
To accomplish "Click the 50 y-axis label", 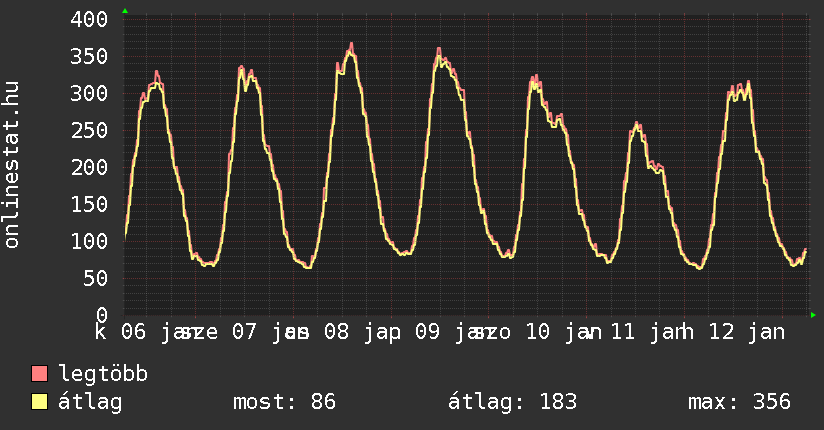I will [96, 278].
